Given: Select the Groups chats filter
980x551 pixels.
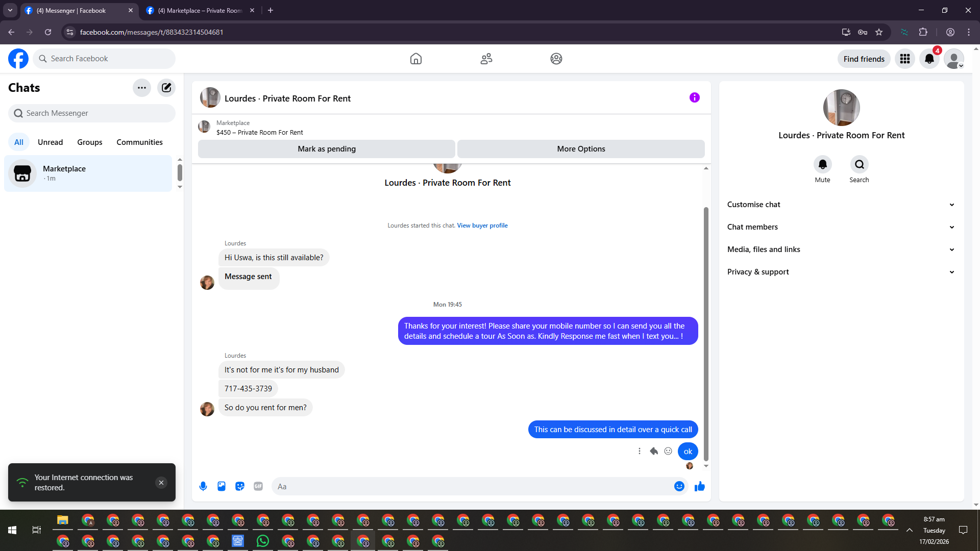Looking at the screenshot, I should click(x=90, y=142).
